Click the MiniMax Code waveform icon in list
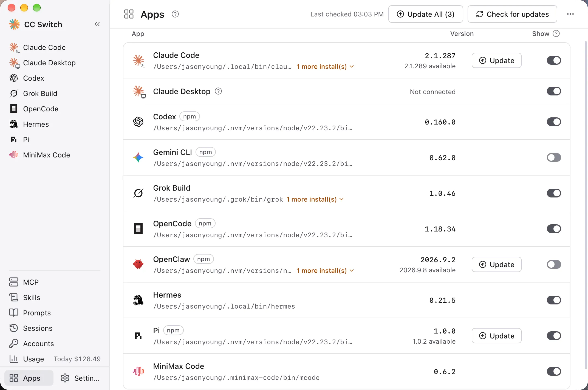This screenshot has width=588, height=390. coord(138,371)
